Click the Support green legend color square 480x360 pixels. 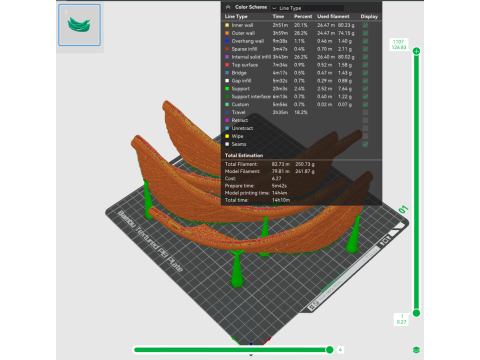(227, 89)
